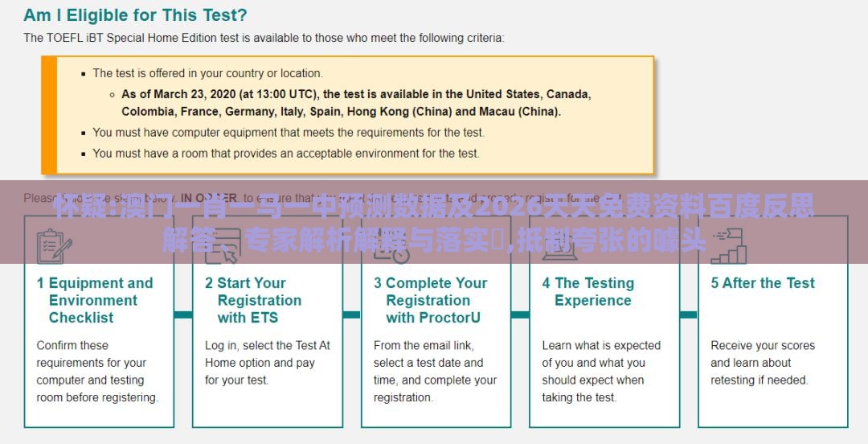The image size is (868, 444).
Task: Select Complete Your Registration with ProctorU heading
Action: click(x=430, y=300)
